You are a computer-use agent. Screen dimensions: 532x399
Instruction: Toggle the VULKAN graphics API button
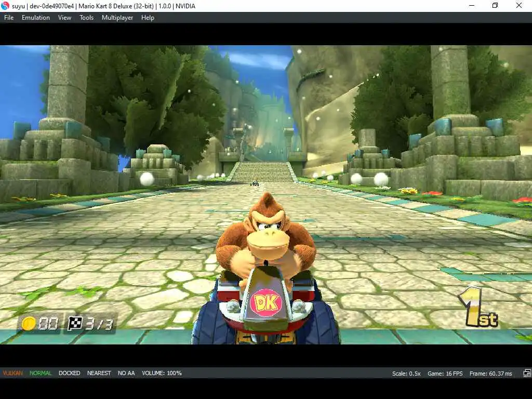point(13,373)
